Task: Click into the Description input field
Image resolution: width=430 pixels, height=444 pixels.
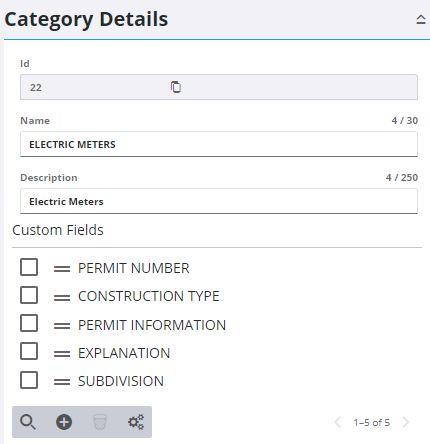Action: pos(219,201)
